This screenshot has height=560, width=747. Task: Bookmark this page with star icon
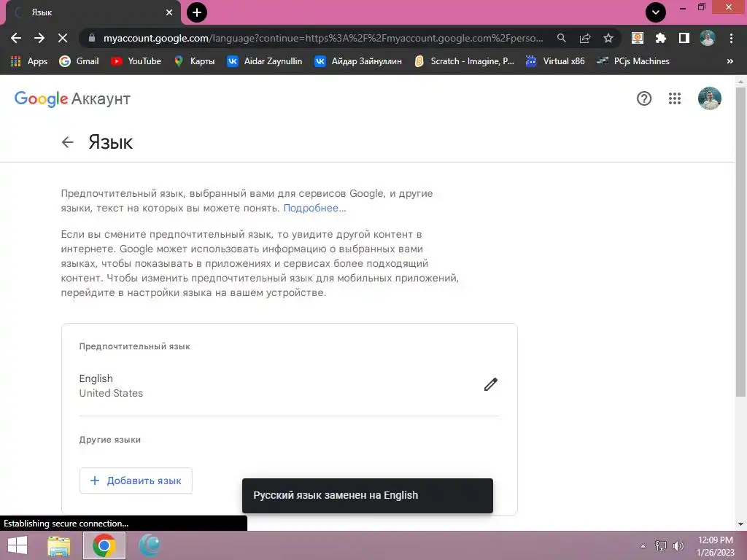coord(608,38)
